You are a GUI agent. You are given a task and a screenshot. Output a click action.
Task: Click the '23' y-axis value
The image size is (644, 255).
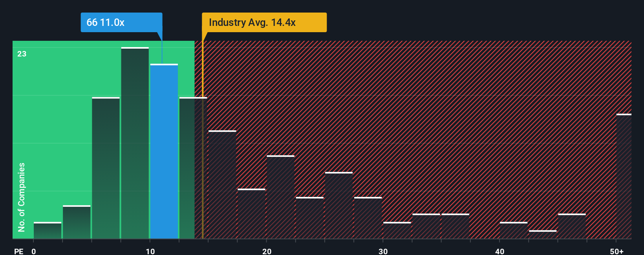pos(22,54)
